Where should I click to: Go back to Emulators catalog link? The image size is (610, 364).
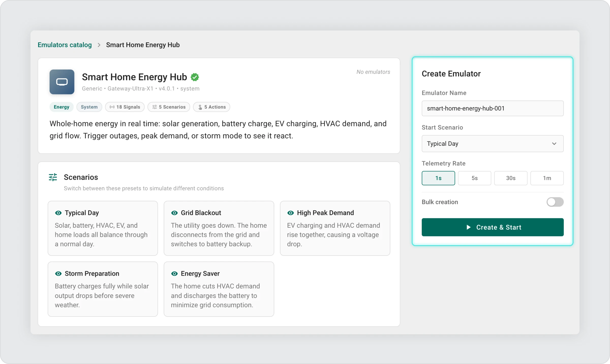[65, 45]
